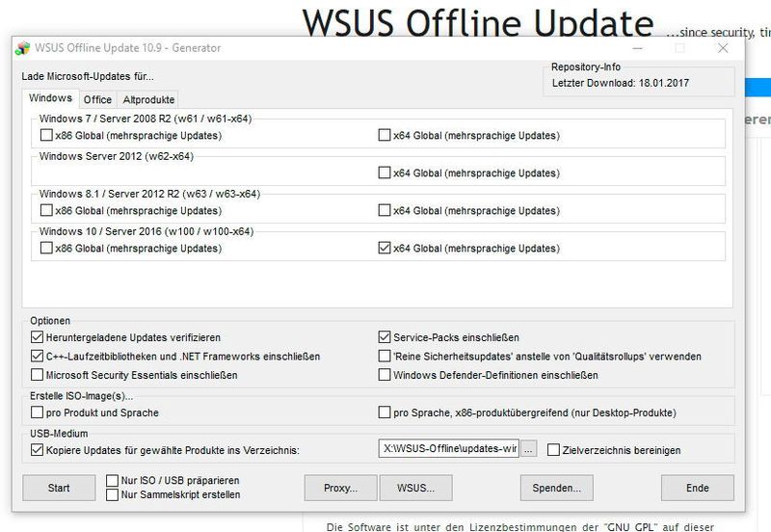Click the WSUS Offline Update app icon
This screenshot has height=532, width=771.
point(22,48)
